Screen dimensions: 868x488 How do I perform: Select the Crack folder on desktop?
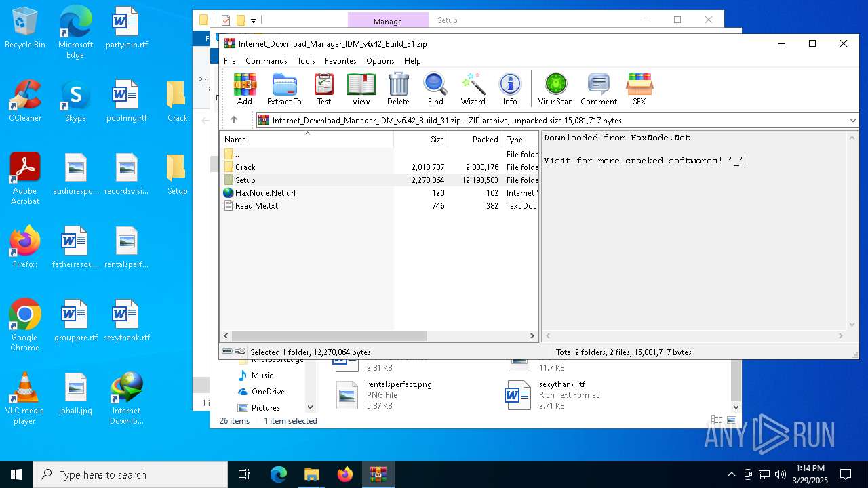pos(177,101)
